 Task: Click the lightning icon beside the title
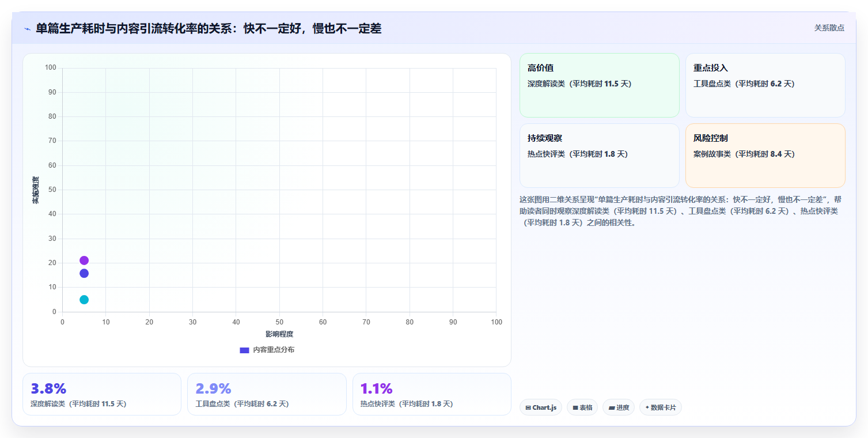27,28
